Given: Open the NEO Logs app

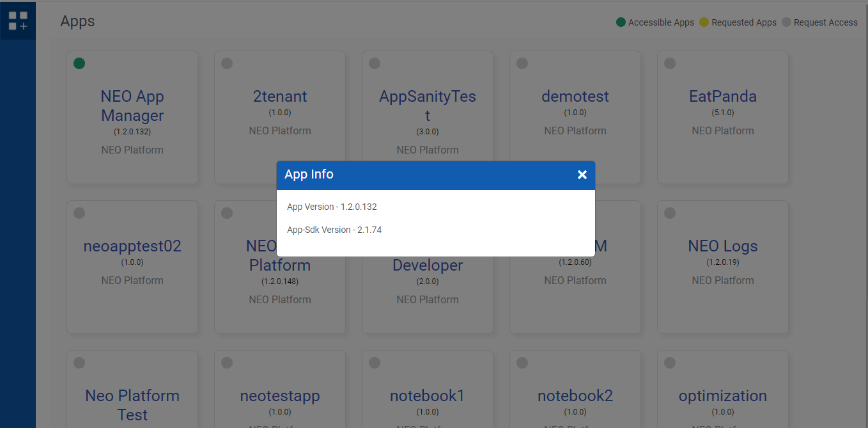Looking at the screenshot, I should click(x=723, y=246).
